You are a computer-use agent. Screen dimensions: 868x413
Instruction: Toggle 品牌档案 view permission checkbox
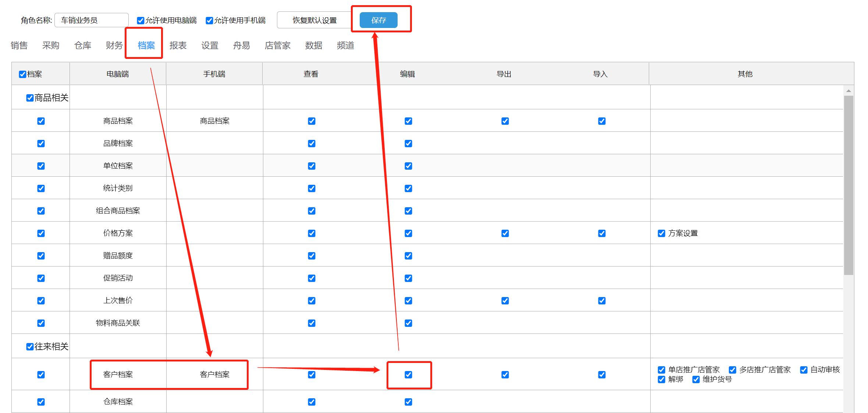[x=312, y=144]
